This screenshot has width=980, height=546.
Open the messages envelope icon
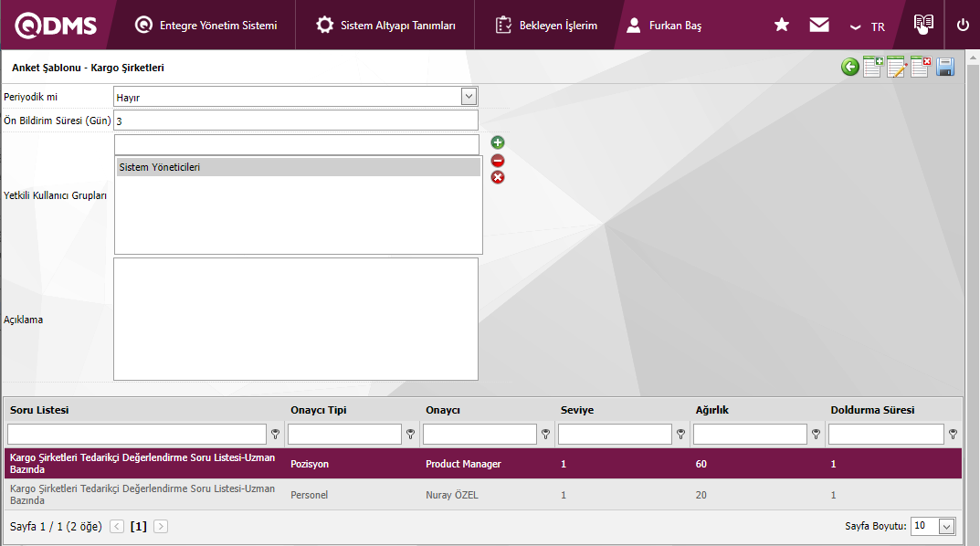(819, 26)
